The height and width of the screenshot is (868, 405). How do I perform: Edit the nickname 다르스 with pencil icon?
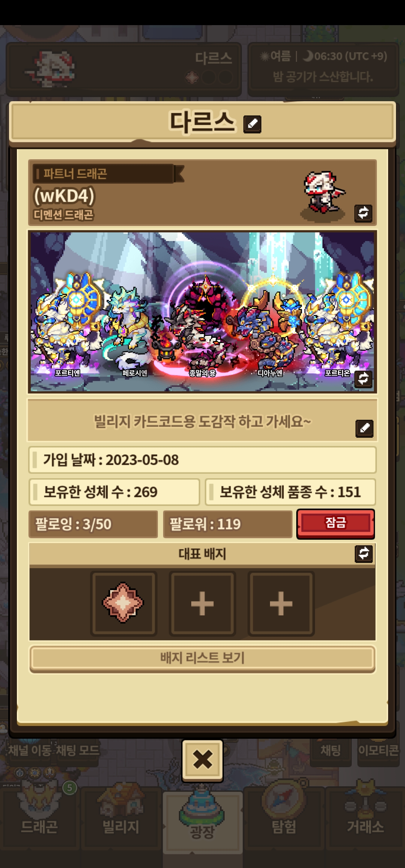[252, 124]
